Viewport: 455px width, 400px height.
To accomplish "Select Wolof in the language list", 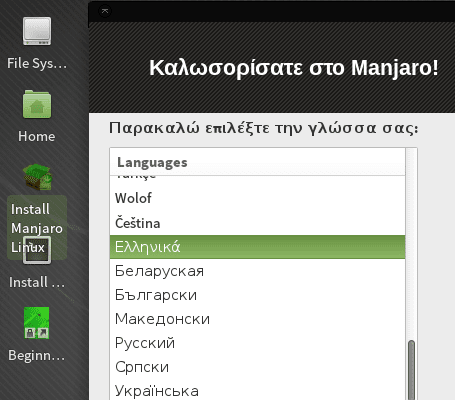I will coord(257,198).
